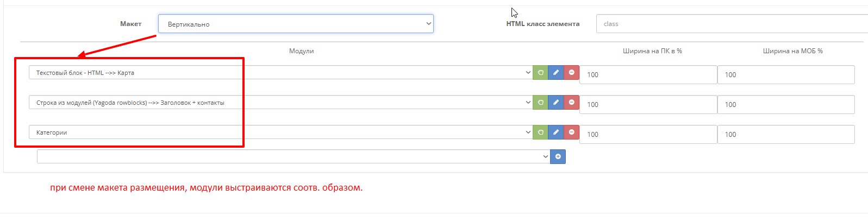The height and width of the screenshot is (221, 868).
Task: Open the Макет layout dropdown showing Вертикально
Action: click(296, 24)
